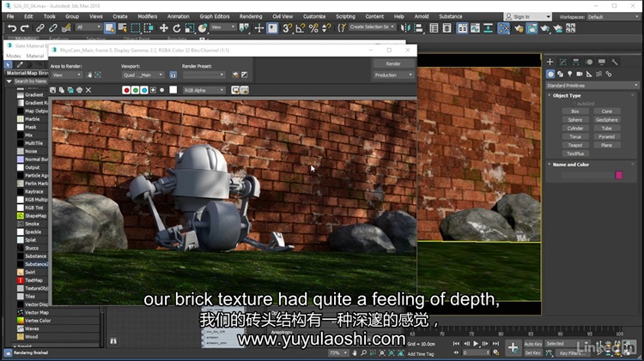Image resolution: width=644 pixels, height=361 pixels.
Task: Open the Rendered Frame Window icon
Action: (532, 28)
